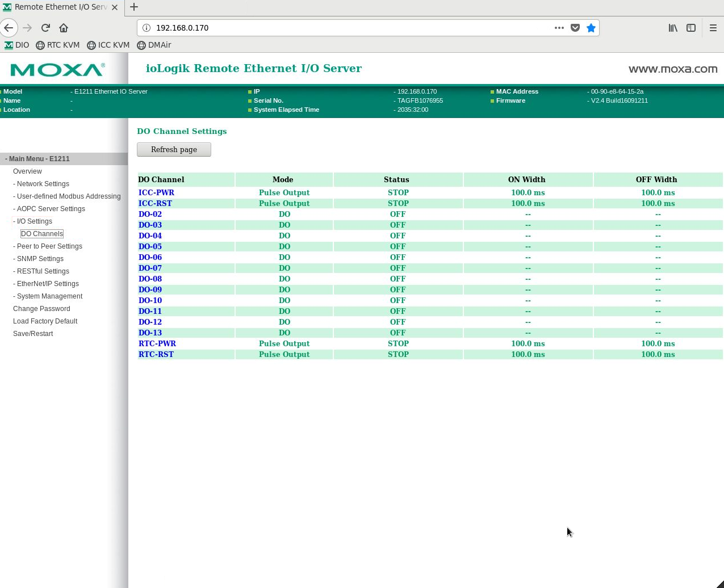This screenshot has width=724, height=588.
Task: Open the DO-07 channel link
Action: coord(150,268)
